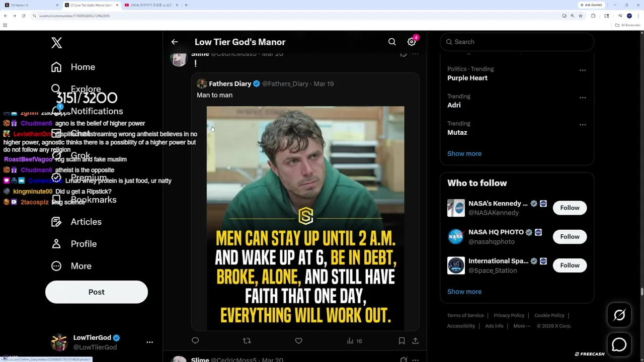Image resolution: width=644 pixels, height=362 pixels.
Task: Bookmark Slime's post
Action: 401,341
